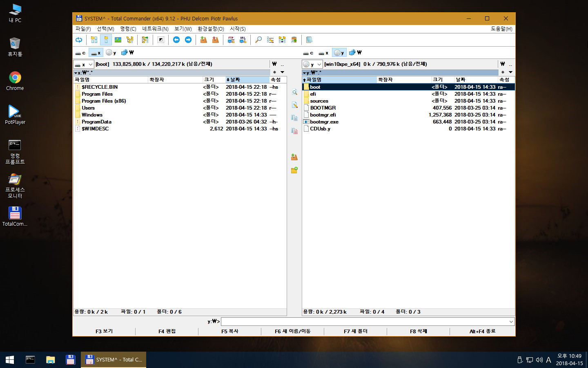This screenshot has height=368, width=588.
Task: Click the edit pencil icon between the panels
Action: pyautogui.click(x=294, y=105)
